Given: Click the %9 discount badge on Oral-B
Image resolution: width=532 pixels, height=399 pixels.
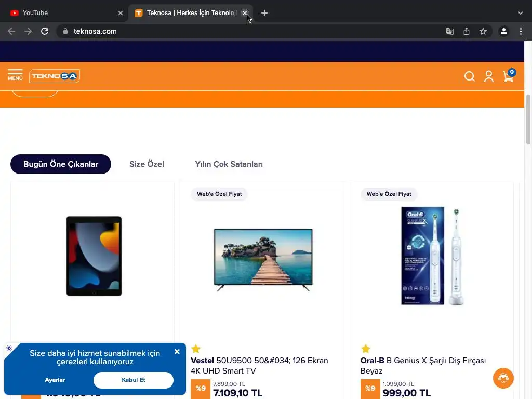Looking at the screenshot, I should (370, 389).
